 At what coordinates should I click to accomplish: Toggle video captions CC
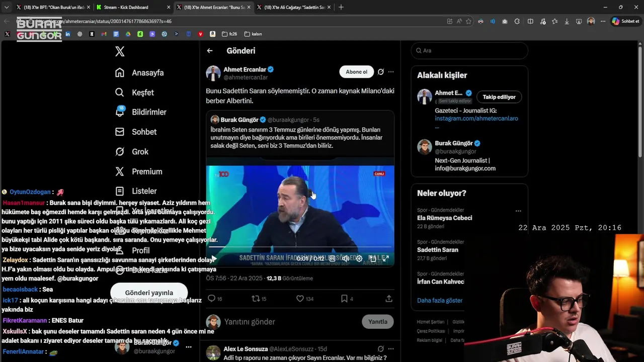[332, 259]
